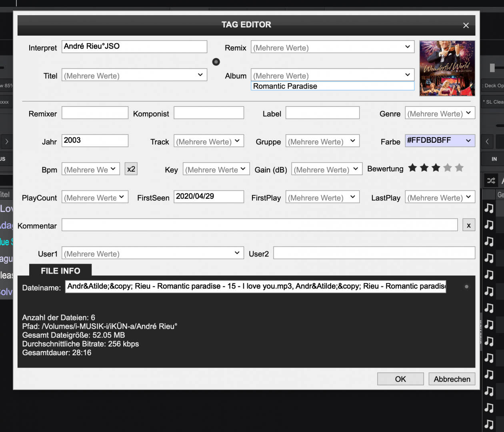This screenshot has height=432, width=504.
Task: Click the record-style button between Titel and Album
Action: 216,62
